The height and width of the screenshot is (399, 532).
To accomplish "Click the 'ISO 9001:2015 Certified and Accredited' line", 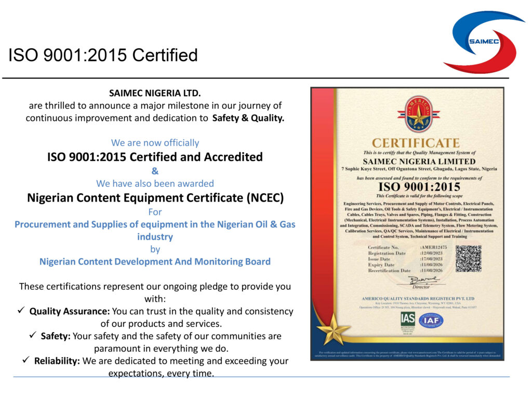I will pyautogui.click(x=155, y=156).
